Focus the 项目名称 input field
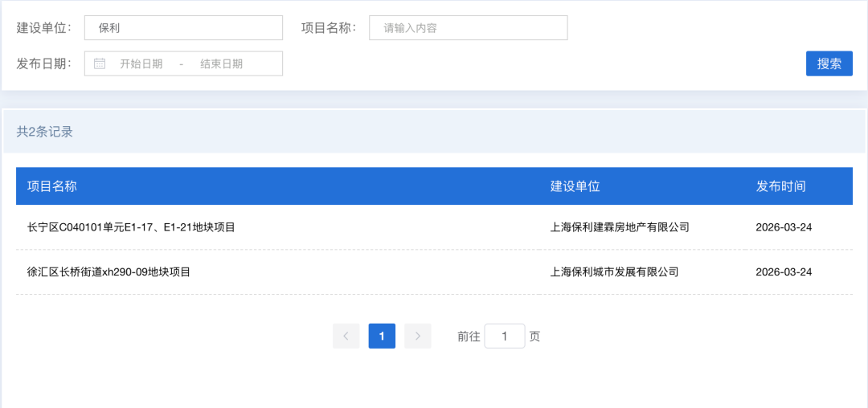The image size is (868, 408). click(x=469, y=27)
